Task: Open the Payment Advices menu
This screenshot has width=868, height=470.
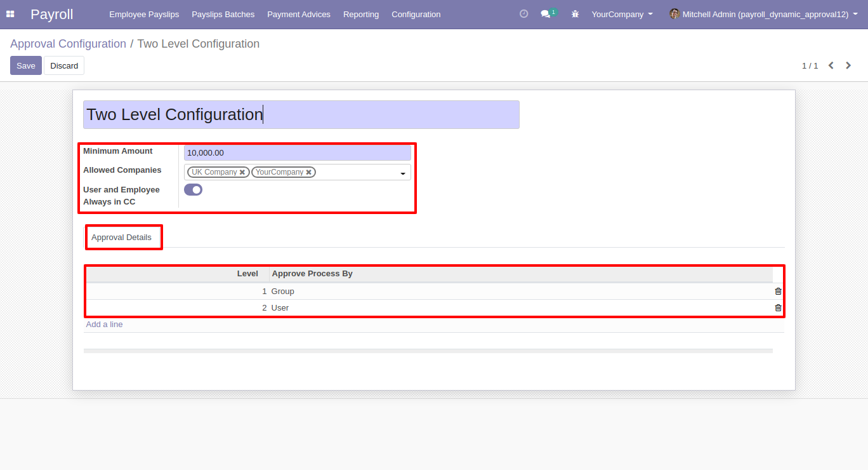Action: click(x=299, y=14)
